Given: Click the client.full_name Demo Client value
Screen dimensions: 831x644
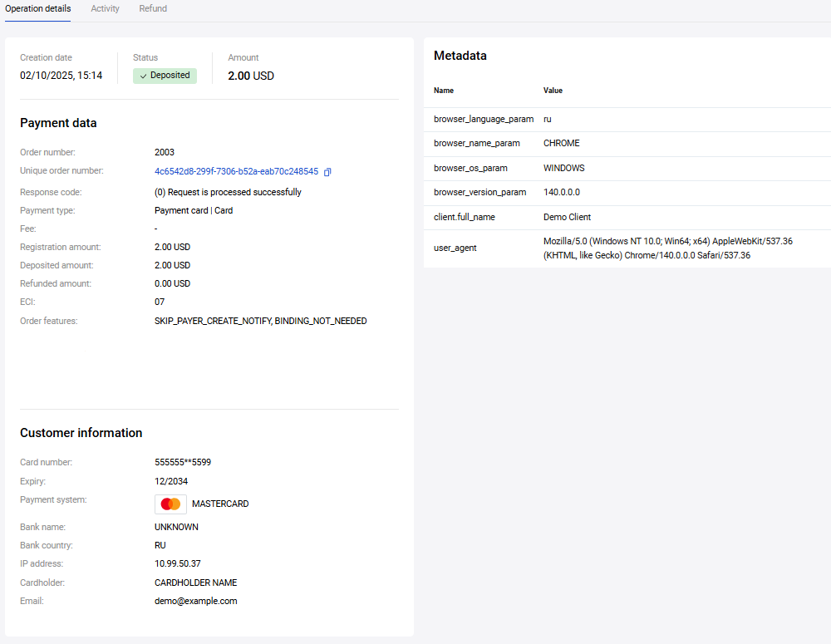Looking at the screenshot, I should coord(567,217).
